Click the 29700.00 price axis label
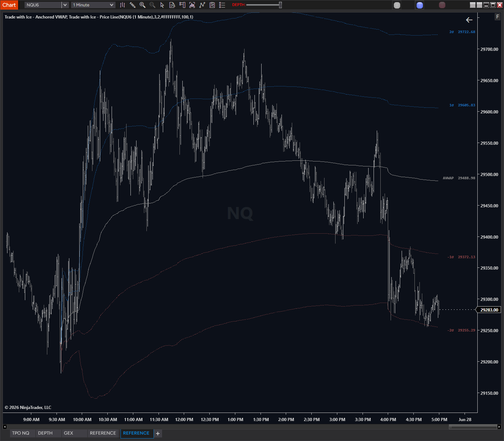 [x=489, y=49]
